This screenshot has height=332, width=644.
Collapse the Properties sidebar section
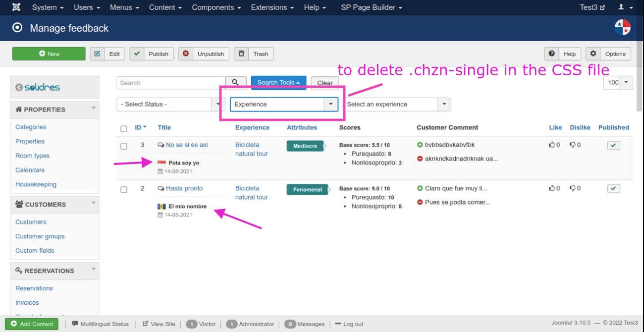click(x=93, y=108)
